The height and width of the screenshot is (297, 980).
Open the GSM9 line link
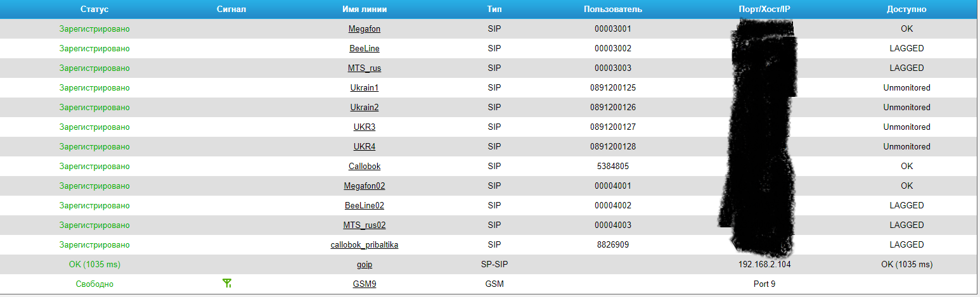click(x=364, y=284)
